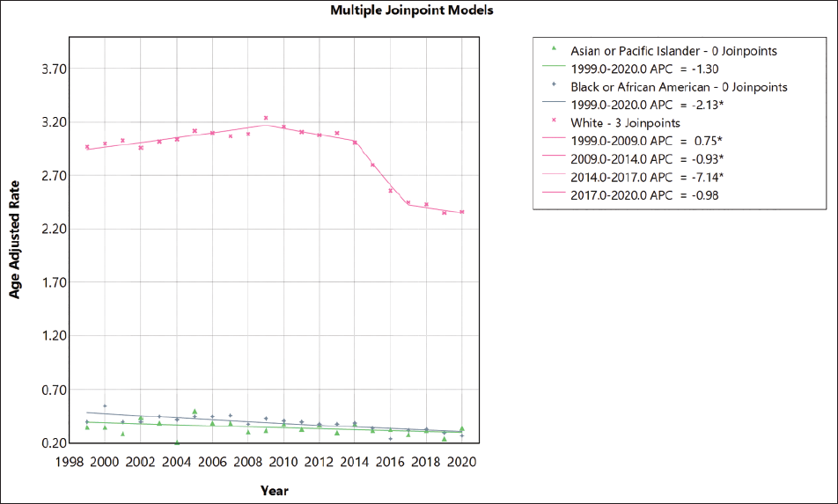Screen dimensions: 838x504
Task: Click the blue diamond Black legend marker
Action: click(554, 84)
